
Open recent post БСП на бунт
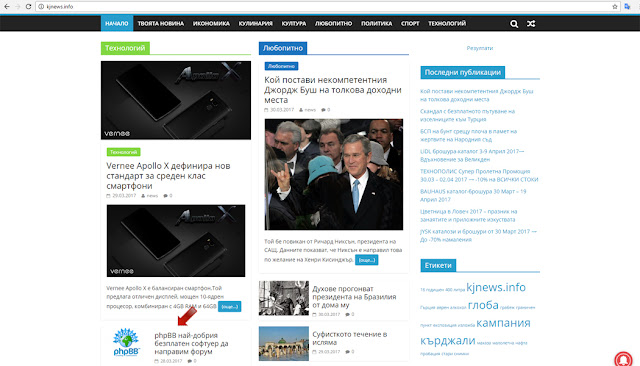(x=469, y=135)
